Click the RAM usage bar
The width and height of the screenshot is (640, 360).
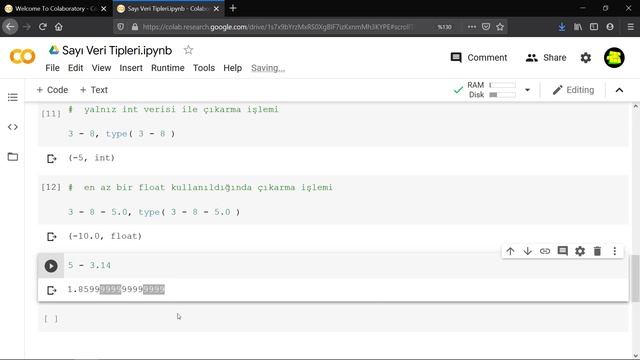502,85
